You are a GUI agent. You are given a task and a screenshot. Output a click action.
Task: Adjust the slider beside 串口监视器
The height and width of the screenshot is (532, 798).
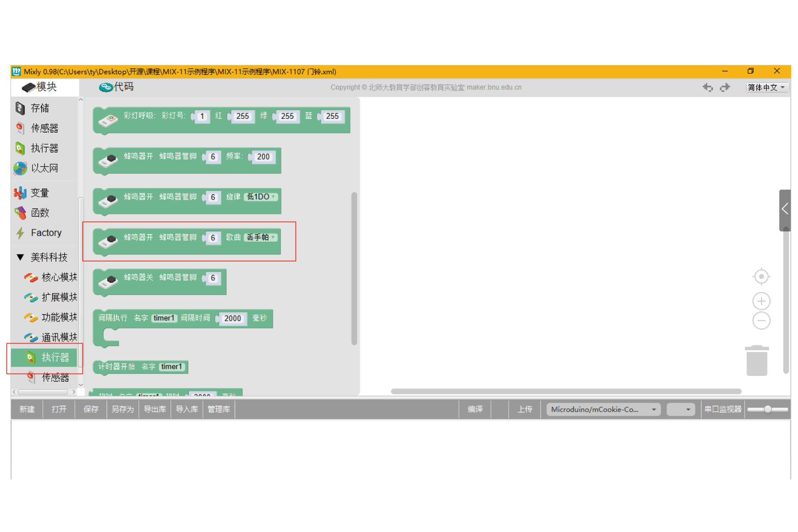[767, 409]
